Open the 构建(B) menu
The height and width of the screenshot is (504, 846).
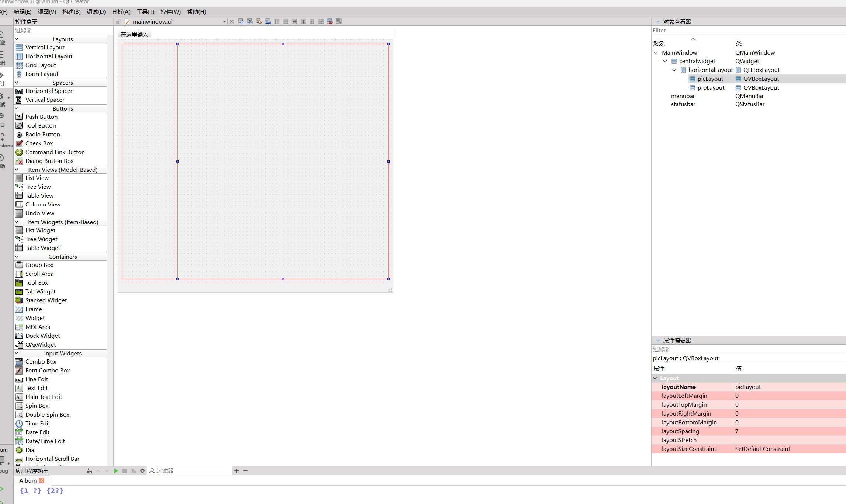(x=71, y=12)
